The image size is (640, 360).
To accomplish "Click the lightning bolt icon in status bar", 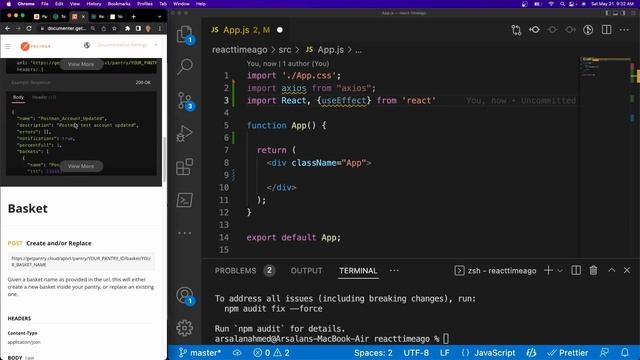I will pos(531,353).
